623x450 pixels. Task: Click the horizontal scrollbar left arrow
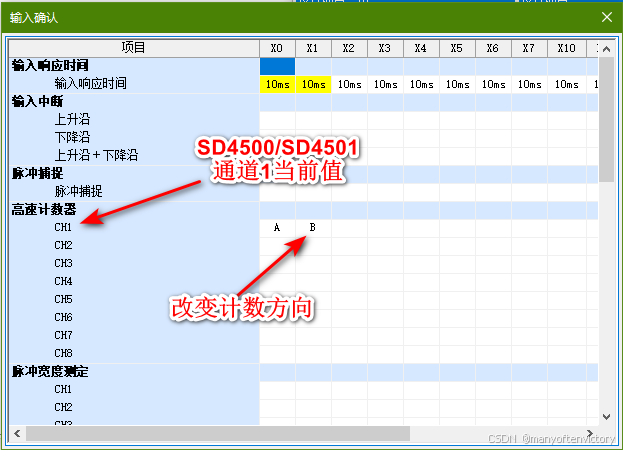click(17, 433)
